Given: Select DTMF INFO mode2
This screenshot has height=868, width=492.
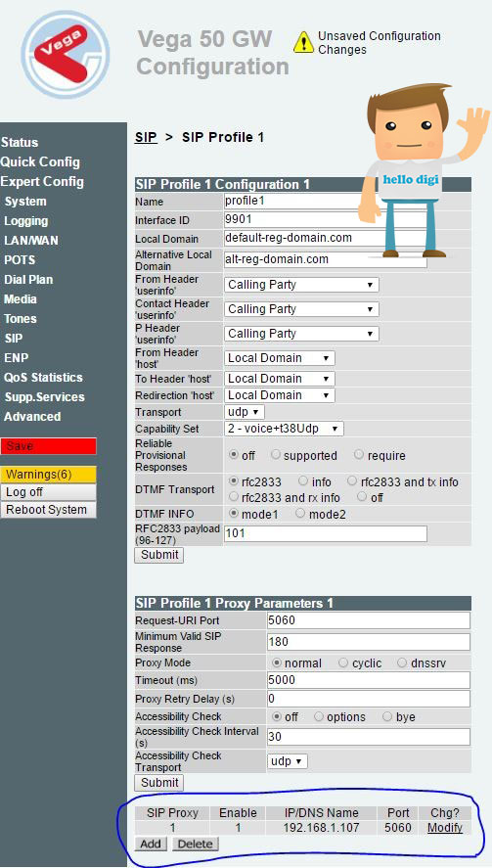Looking at the screenshot, I should click(x=300, y=513).
